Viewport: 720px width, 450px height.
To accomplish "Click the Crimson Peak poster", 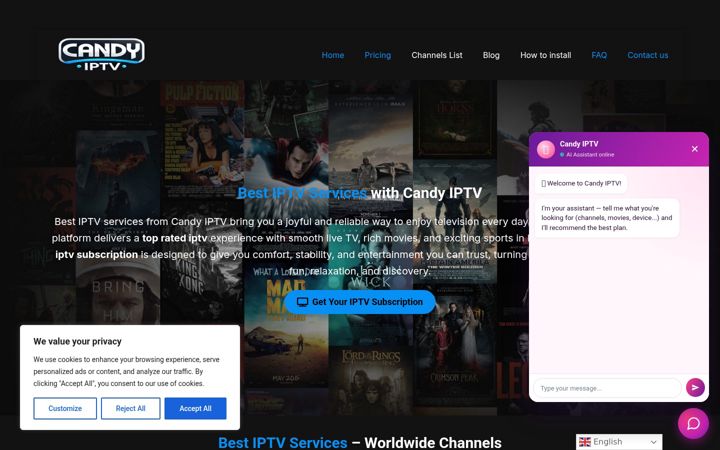I will click(x=455, y=345).
